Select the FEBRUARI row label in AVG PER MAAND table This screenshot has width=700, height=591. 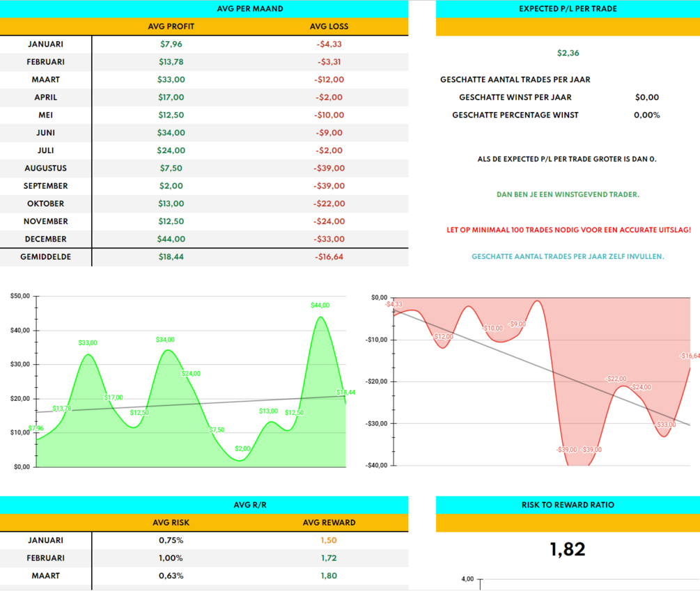click(45, 62)
